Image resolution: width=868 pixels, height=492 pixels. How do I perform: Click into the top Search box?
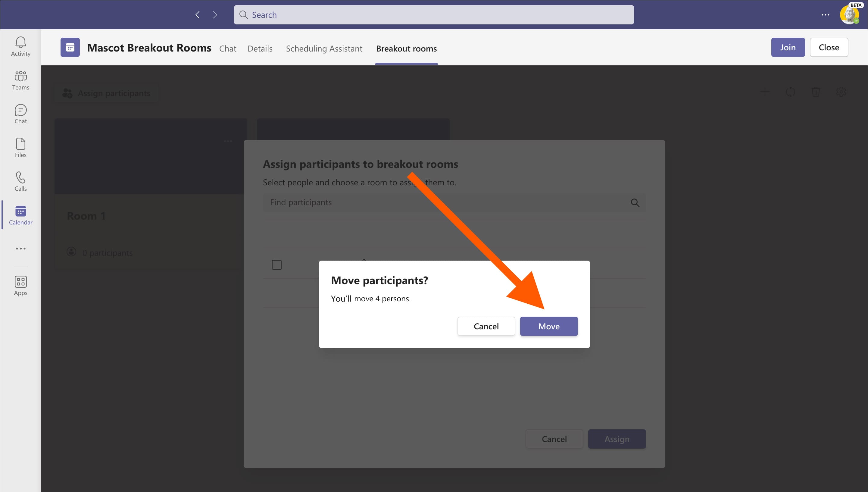(434, 15)
